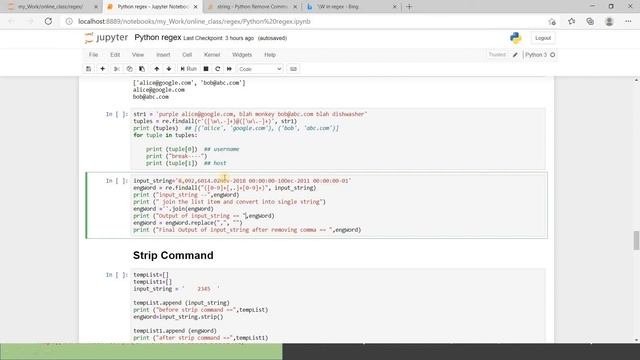The width and height of the screenshot is (640, 360).
Task: Open the cell type Code dropdown
Action: tap(260, 69)
